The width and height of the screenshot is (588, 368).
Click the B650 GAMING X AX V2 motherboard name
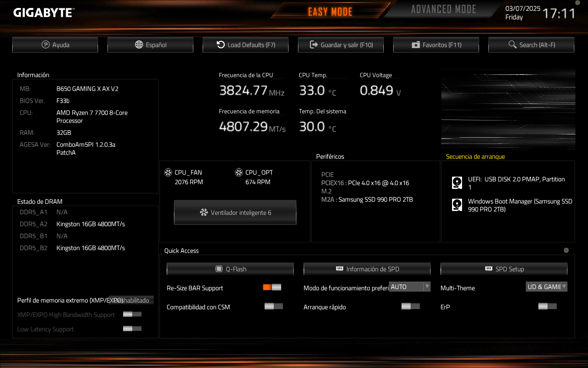click(x=87, y=89)
